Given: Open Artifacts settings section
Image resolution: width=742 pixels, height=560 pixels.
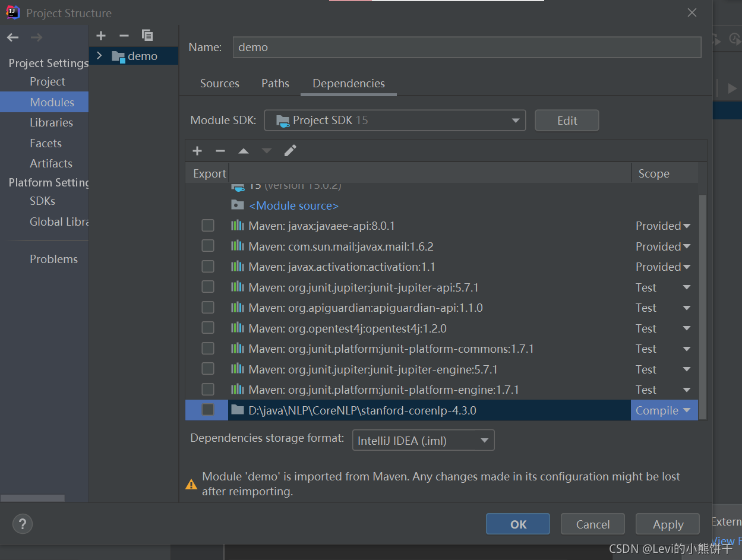Looking at the screenshot, I should coord(51,163).
